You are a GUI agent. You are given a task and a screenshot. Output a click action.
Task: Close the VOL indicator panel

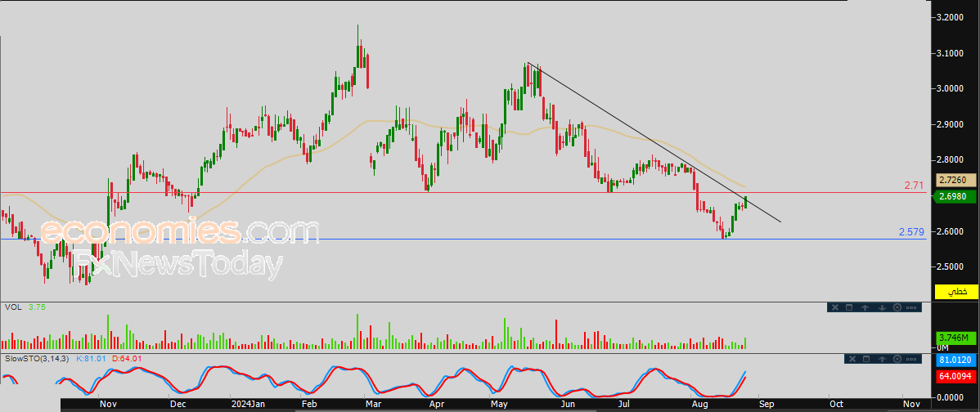pyautogui.click(x=835, y=307)
